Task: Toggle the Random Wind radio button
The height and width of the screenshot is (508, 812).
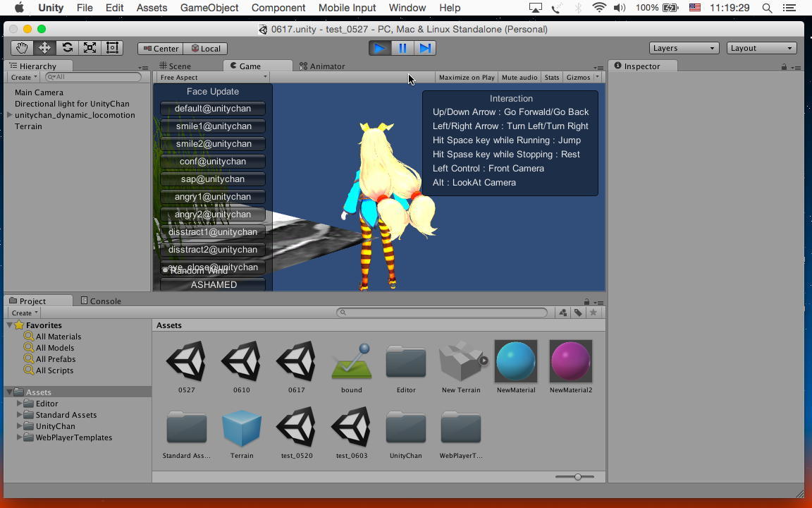Action: click(165, 270)
